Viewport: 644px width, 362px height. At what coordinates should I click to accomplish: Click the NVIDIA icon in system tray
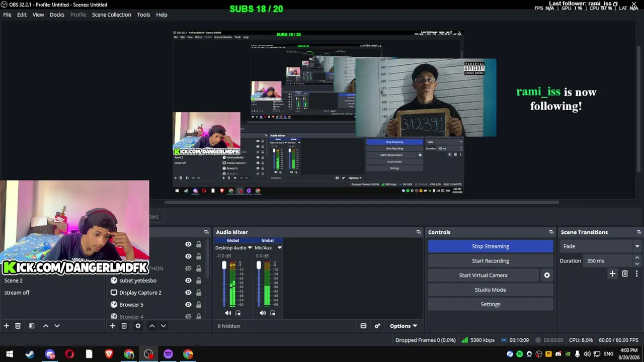tap(568, 354)
